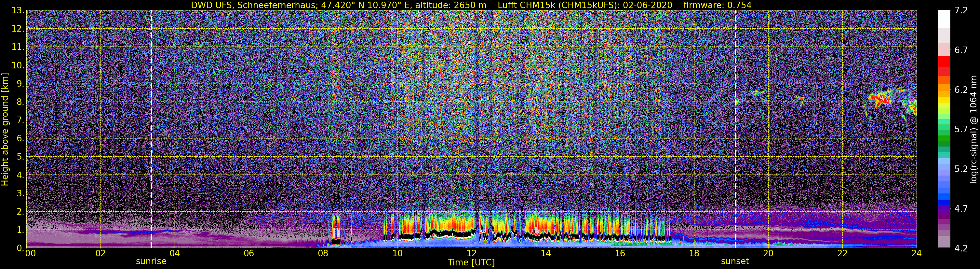Click the dashed sunset marker line
Screen dimensions: 980x269
735,129
